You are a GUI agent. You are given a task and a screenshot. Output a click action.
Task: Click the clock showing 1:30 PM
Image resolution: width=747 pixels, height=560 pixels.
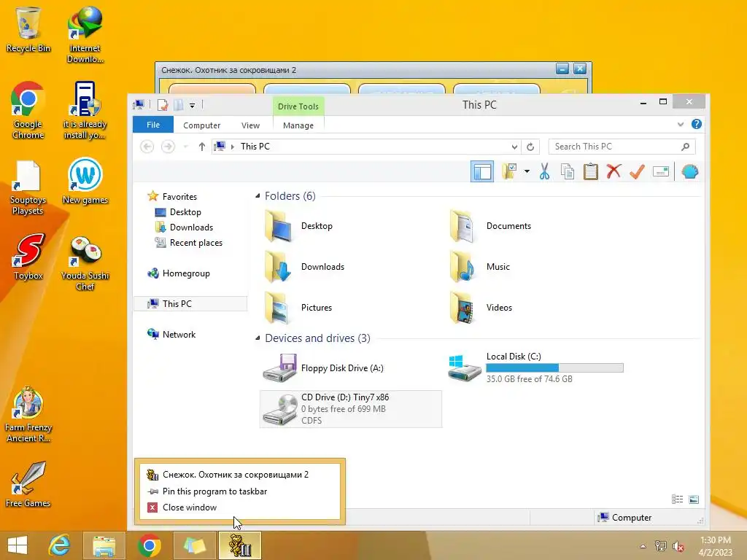click(715, 540)
